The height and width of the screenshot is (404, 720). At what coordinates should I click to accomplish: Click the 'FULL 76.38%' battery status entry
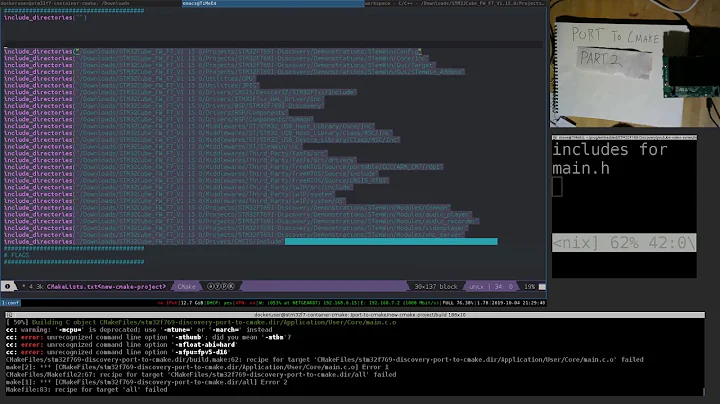click(458, 303)
